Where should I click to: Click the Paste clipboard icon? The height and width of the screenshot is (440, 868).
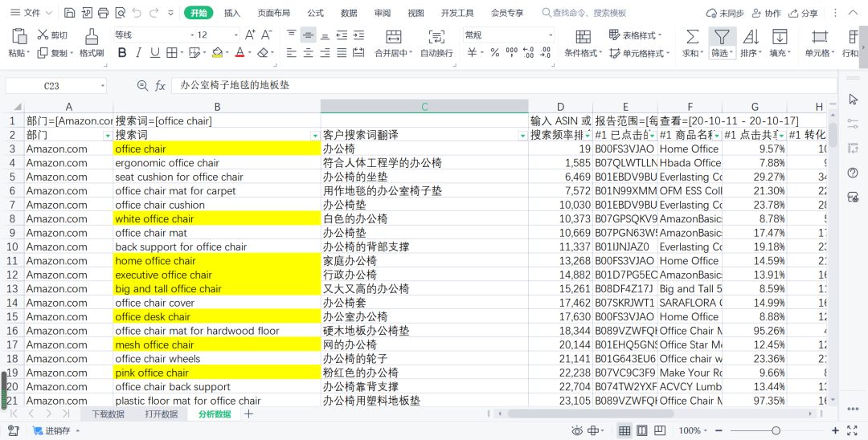[19, 36]
